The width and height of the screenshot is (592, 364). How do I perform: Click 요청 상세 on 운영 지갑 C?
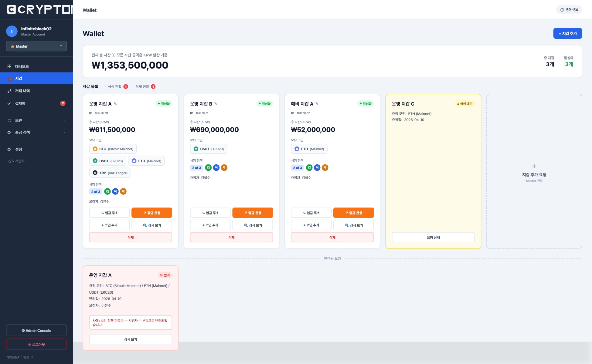(433, 237)
